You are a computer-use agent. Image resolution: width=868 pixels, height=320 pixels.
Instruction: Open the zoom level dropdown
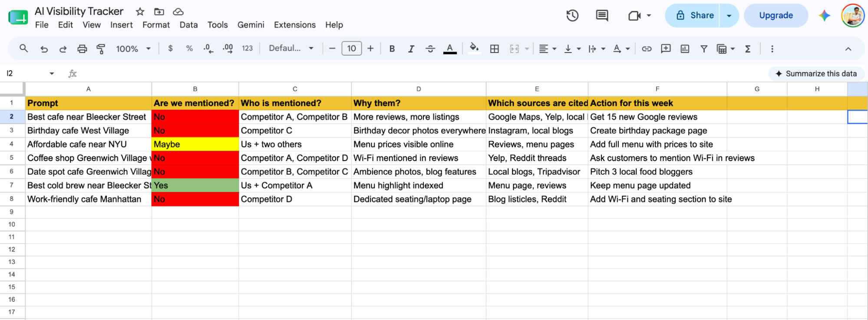click(x=133, y=49)
